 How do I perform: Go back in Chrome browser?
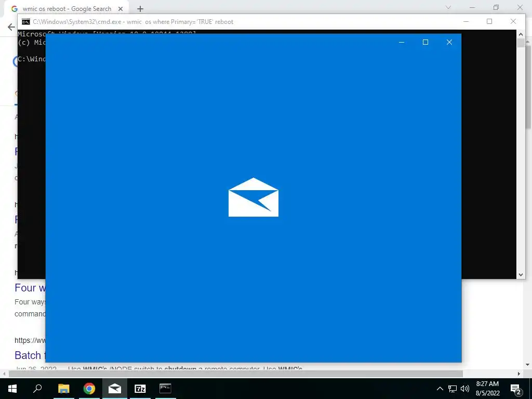coord(11,27)
